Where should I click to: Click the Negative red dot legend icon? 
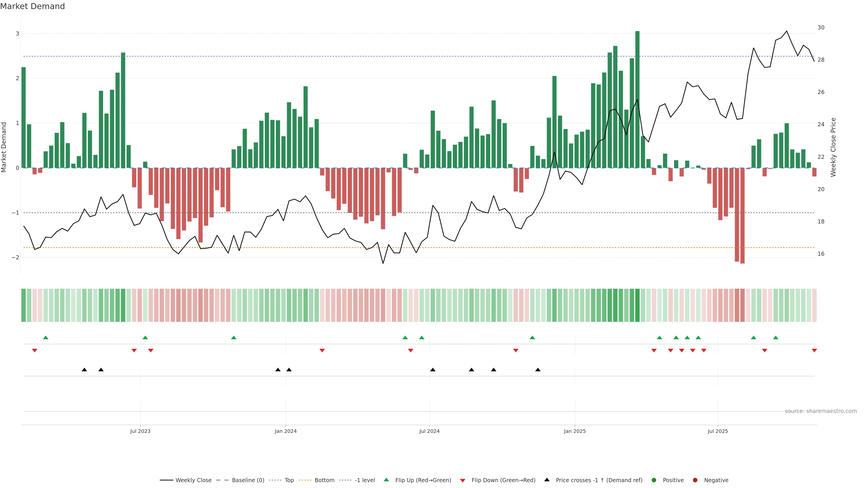click(695, 480)
